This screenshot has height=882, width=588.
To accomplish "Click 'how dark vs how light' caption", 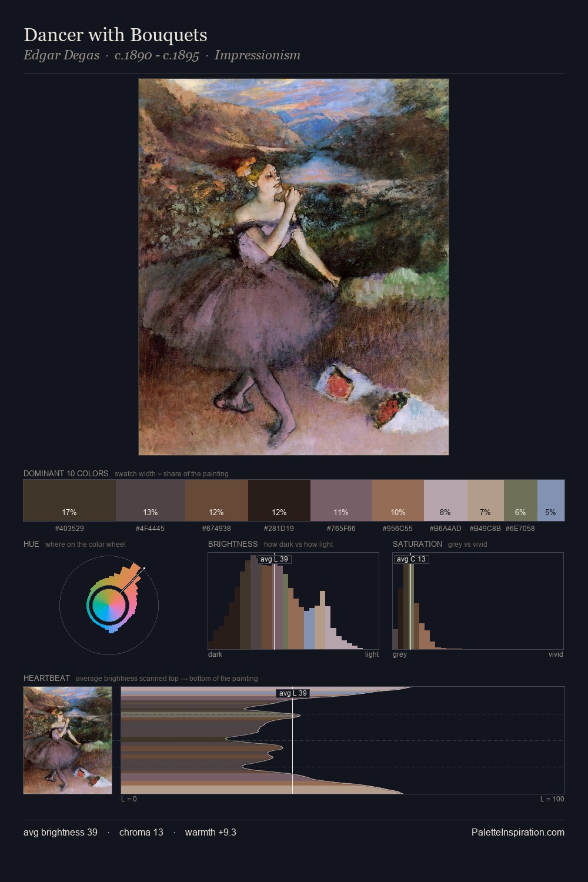I will click(298, 544).
